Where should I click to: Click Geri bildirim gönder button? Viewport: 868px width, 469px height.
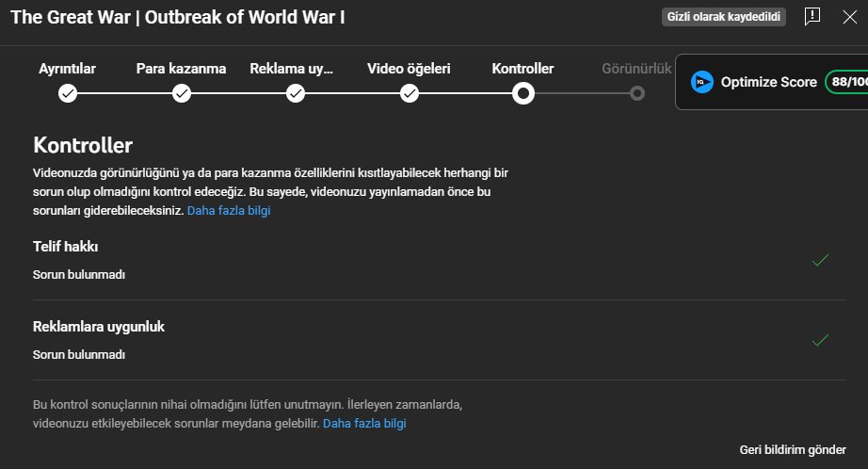pos(793,449)
